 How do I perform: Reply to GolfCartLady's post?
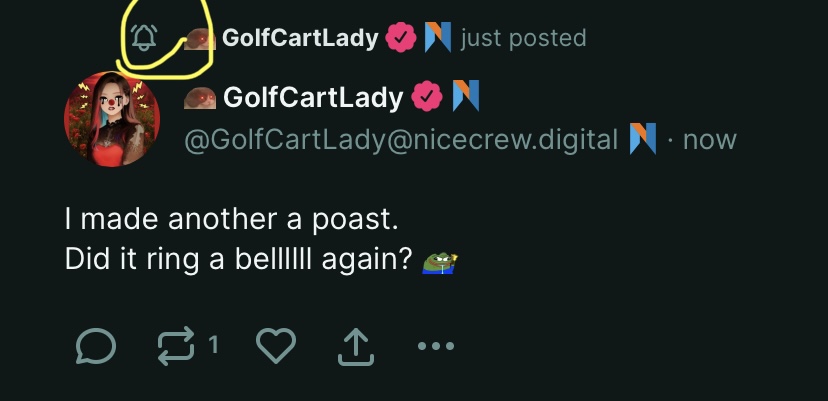[96, 347]
